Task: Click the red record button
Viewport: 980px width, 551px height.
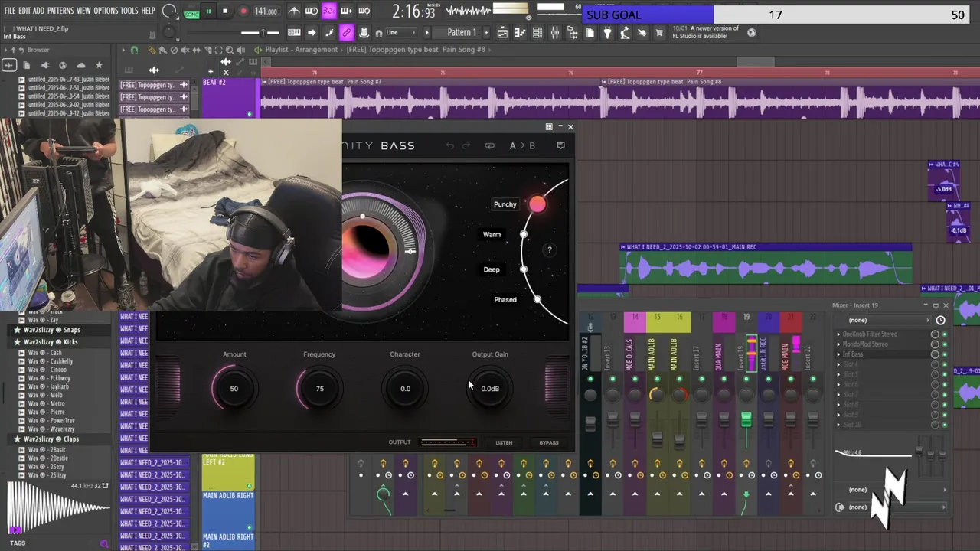Action: point(243,11)
